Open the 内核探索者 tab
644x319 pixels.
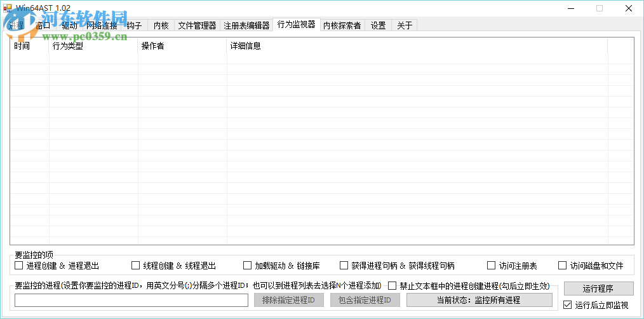[x=342, y=25]
